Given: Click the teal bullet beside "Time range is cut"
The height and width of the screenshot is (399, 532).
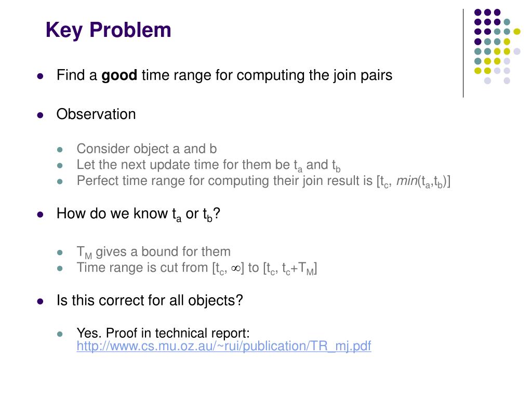Looking at the screenshot, I should (60, 269).
